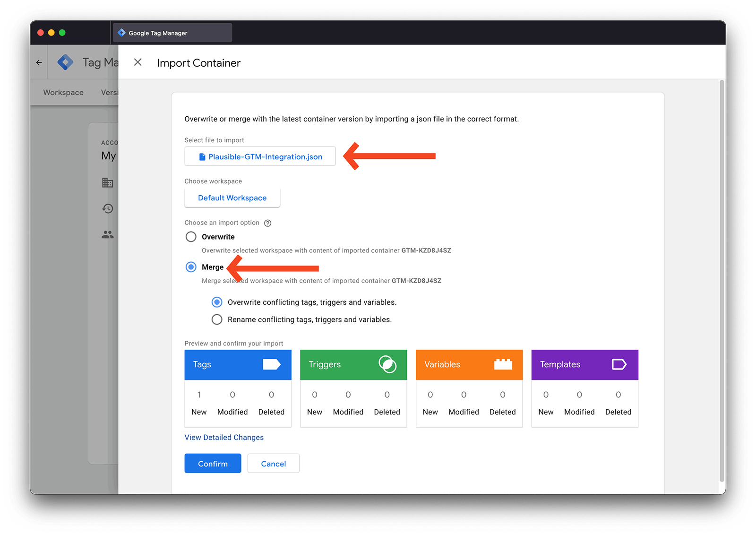Open the import option help icon
The width and height of the screenshot is (756, 534).
click(x=267, y=223)
